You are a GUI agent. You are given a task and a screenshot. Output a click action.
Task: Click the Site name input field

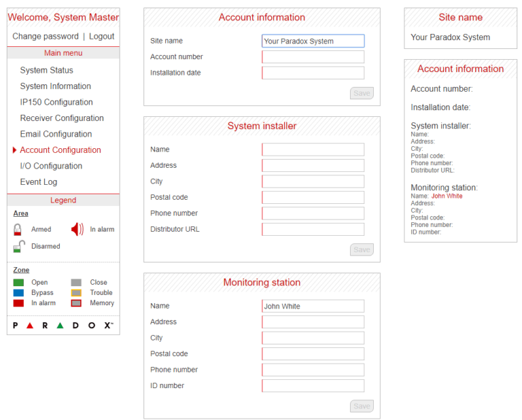coord(313,41)
